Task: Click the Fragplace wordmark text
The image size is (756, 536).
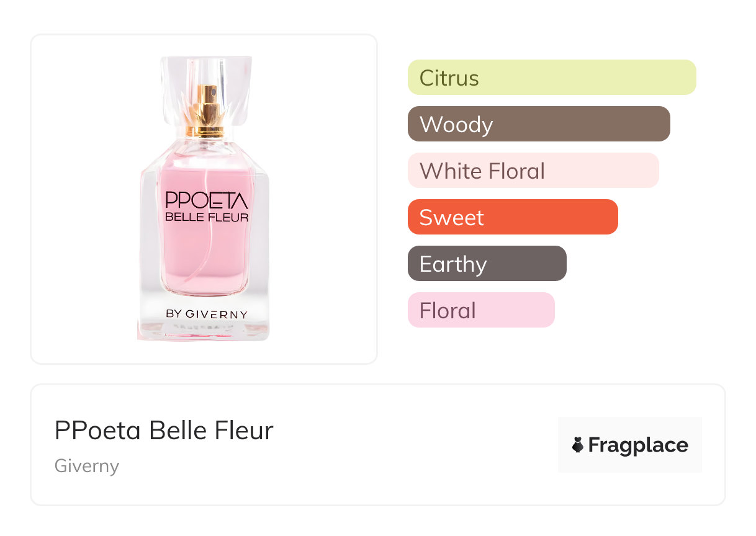Action: 638,445
